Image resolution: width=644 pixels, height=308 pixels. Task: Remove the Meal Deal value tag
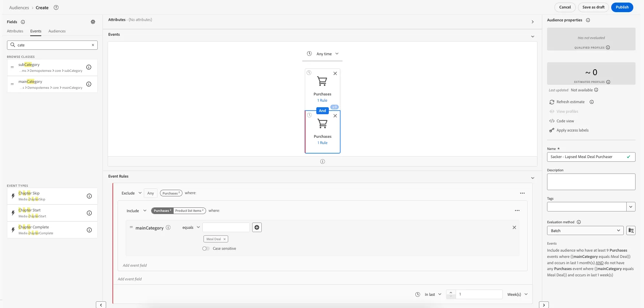[x=224, y=239]
